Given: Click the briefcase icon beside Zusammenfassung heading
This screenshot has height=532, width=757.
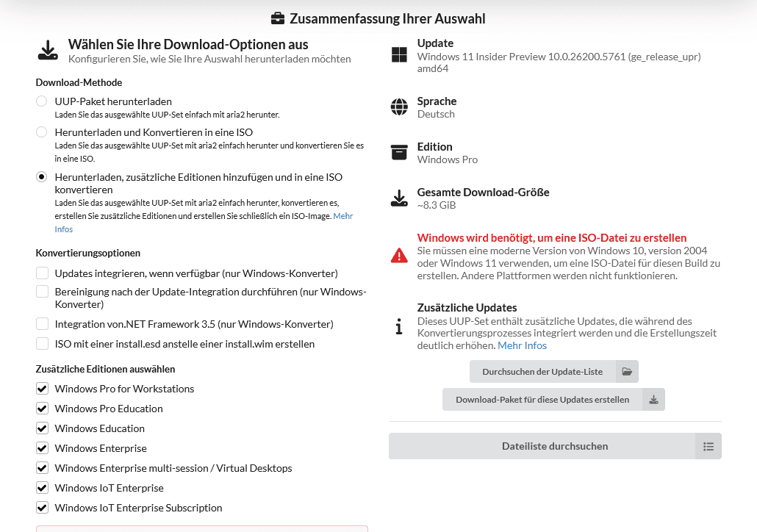Looking at the screenshot, I should (278, 18).
